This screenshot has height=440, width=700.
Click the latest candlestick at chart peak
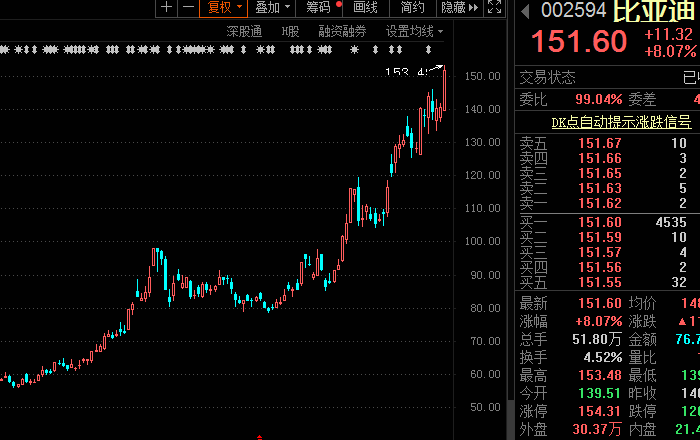tap(444, 89)
